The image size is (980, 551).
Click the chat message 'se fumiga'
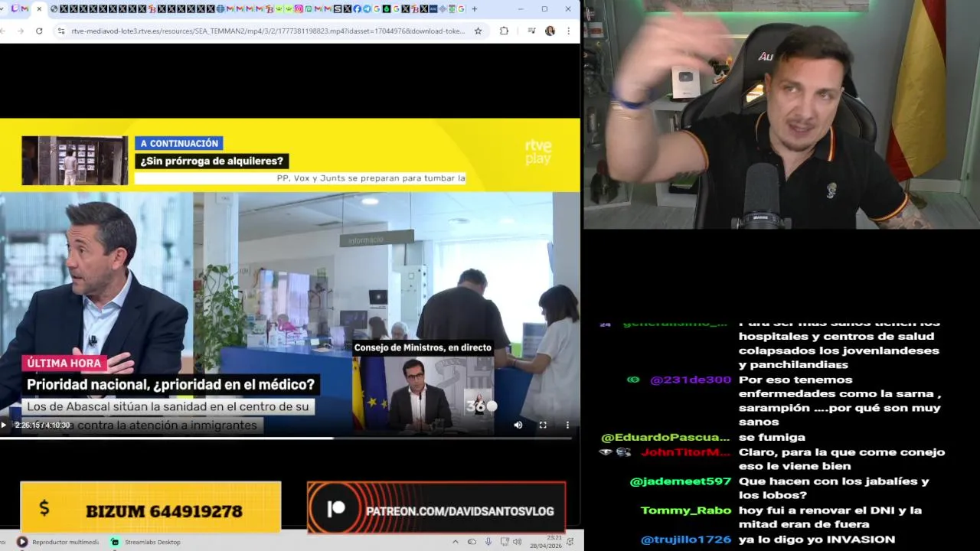(x=772, y=438)
